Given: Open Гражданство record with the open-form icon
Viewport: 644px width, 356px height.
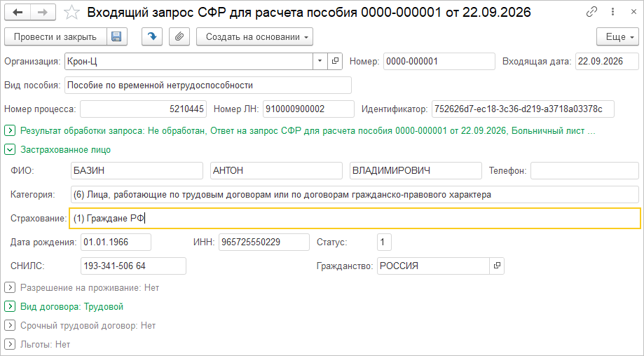Looking at the screenshot, I should click(497, 266).
